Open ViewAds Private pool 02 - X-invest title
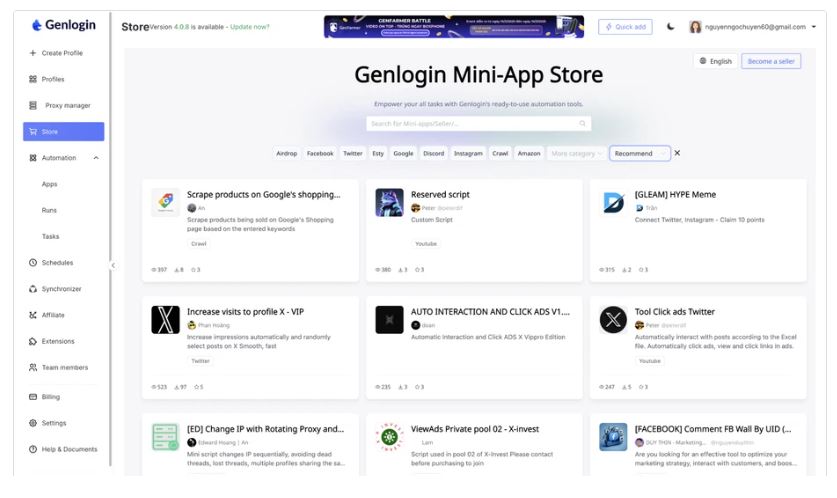This screenshot has height=498, width=837. pos(475,429)
